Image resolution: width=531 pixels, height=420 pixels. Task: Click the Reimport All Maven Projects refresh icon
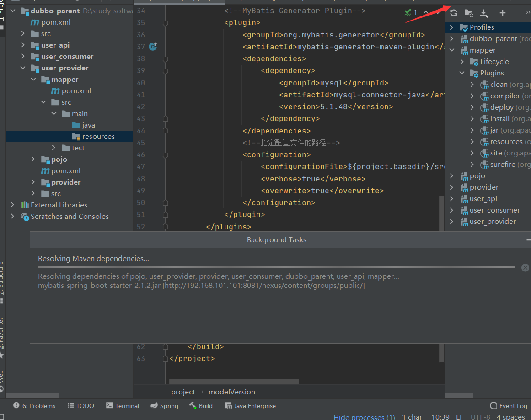coord(454,13)
